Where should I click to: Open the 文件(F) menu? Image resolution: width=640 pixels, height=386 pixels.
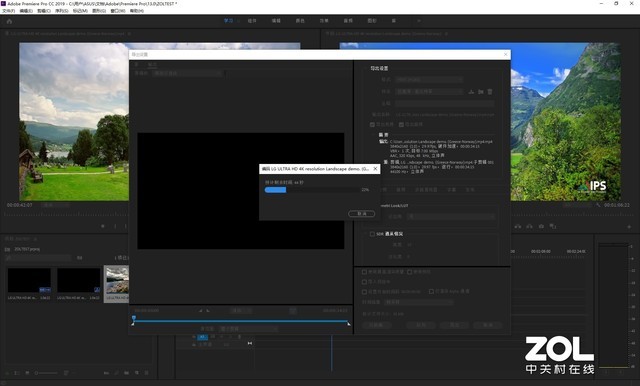(x=9, y=11)
